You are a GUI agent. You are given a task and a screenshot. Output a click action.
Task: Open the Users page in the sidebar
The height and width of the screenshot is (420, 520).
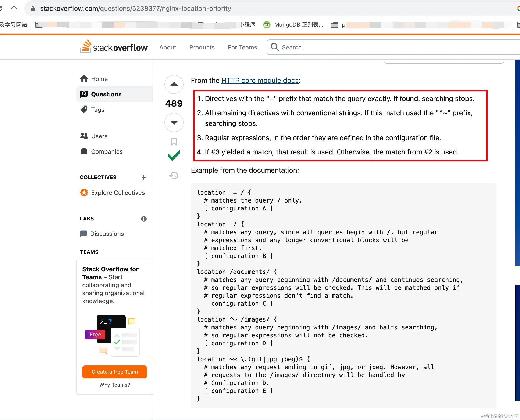(99, 136)
